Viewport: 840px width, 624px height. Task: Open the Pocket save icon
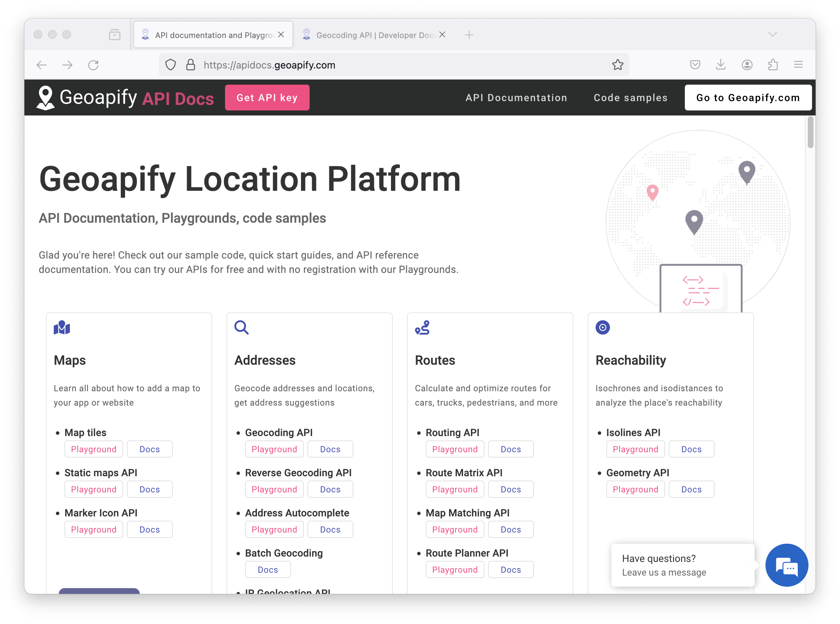click(695, 65)
